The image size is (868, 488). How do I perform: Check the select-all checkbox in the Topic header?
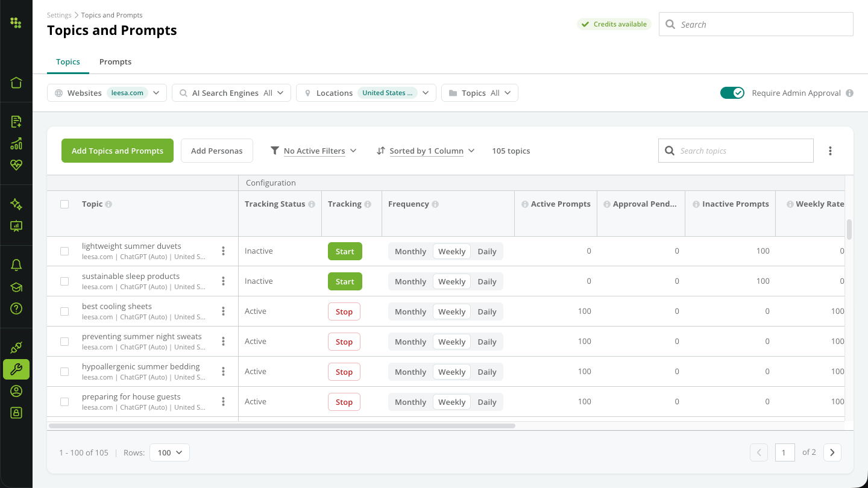point(64,204)
